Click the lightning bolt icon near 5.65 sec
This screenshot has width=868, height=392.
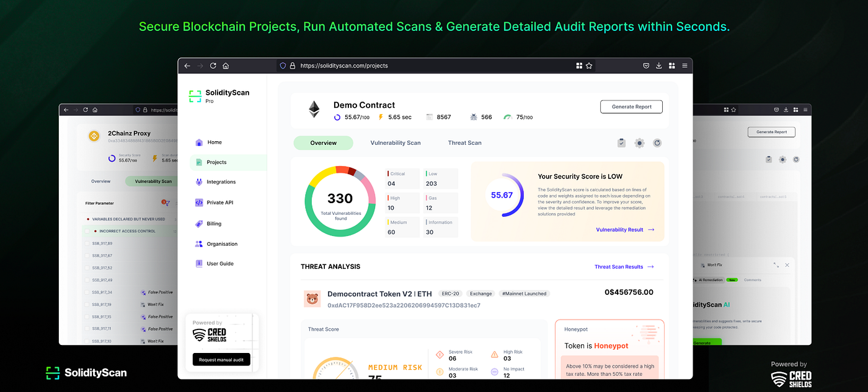(381, 117)
